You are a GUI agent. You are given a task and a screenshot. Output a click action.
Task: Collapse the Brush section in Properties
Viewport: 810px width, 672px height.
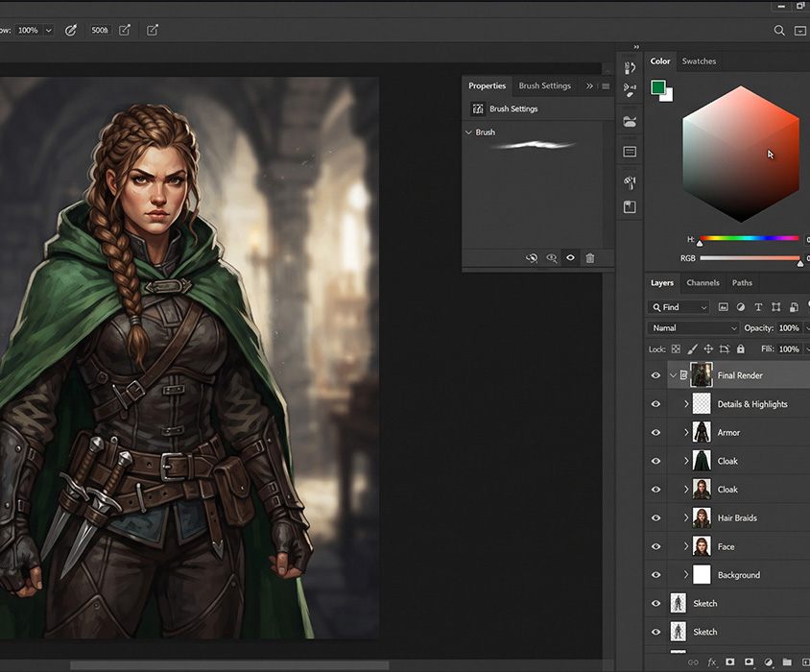click(469, 132)
